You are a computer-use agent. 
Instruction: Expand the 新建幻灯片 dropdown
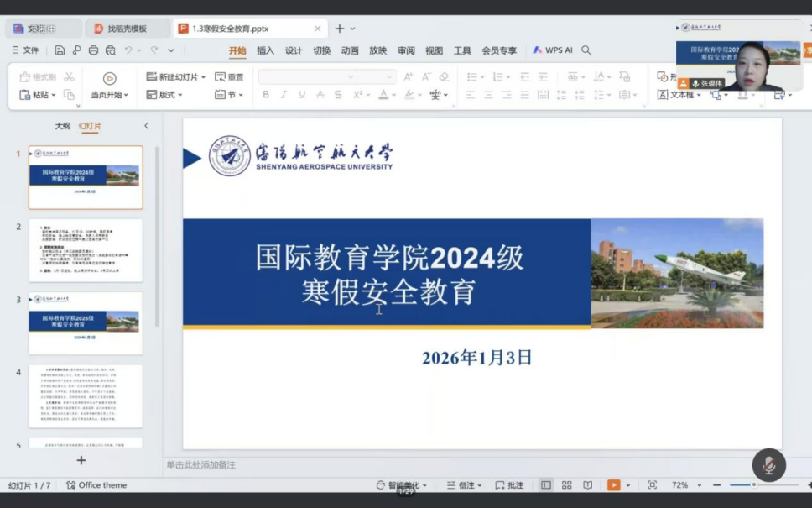point(204,77)
